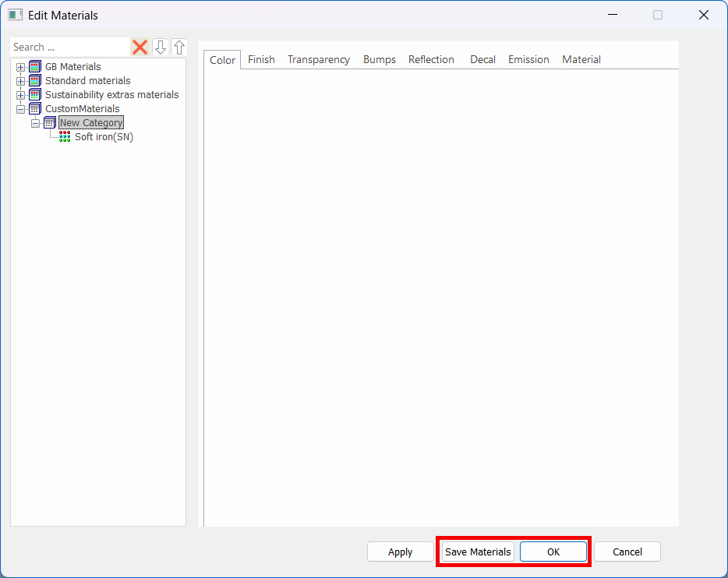Expand the Standard materials node

[x=20, y=81]
